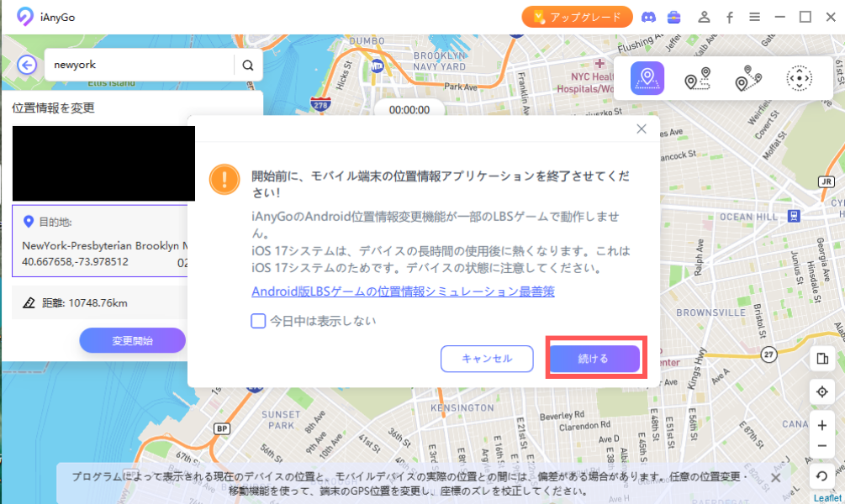
Task: Open the toolbox briefcase icon
Action: (673, 17)
